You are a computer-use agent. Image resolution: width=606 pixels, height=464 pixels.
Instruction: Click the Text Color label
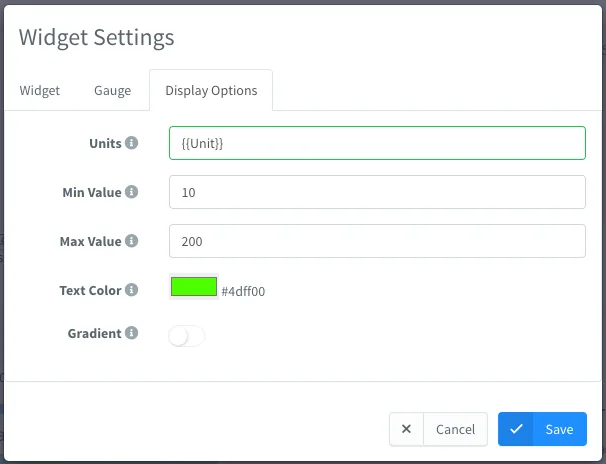coord(90,291)
